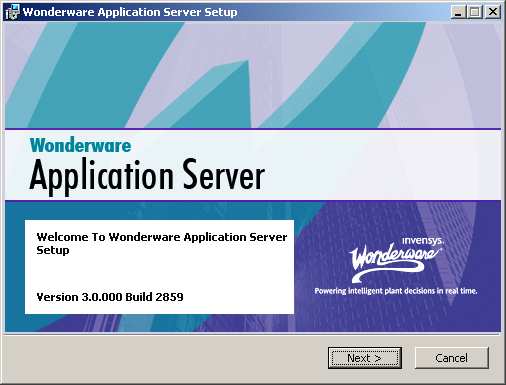
Task: Cancel the Application Server setup
Action: click(x=452, y=358)
